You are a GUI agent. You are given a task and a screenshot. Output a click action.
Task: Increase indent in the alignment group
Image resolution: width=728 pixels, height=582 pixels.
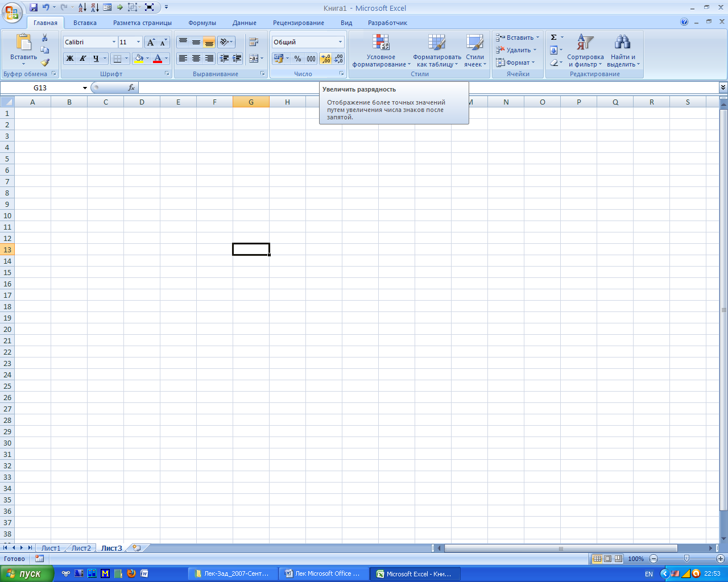point(237,59)
